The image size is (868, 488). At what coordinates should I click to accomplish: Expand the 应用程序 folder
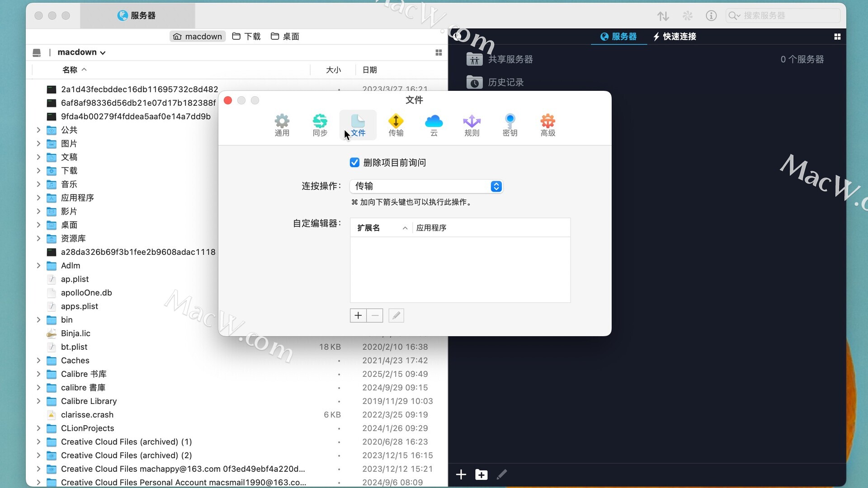(x=38, y=198)
